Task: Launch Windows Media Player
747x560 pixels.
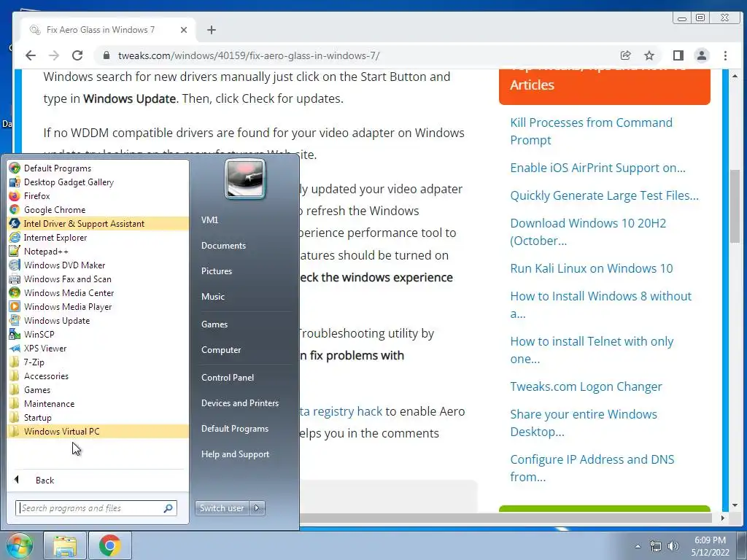Action: click(x=98, y=306)
